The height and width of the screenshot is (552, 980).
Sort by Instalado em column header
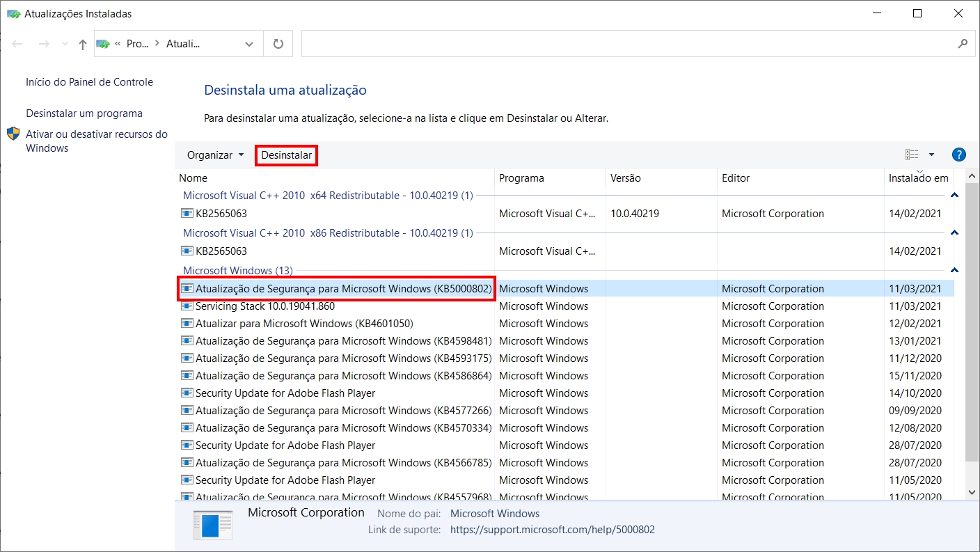(x=919, y=178)
